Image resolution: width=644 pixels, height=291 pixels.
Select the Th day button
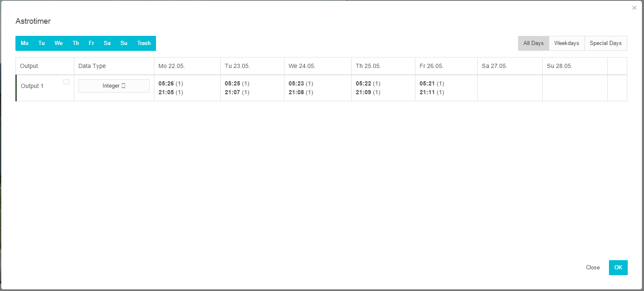pyautogui.click(x=75, y=43)
